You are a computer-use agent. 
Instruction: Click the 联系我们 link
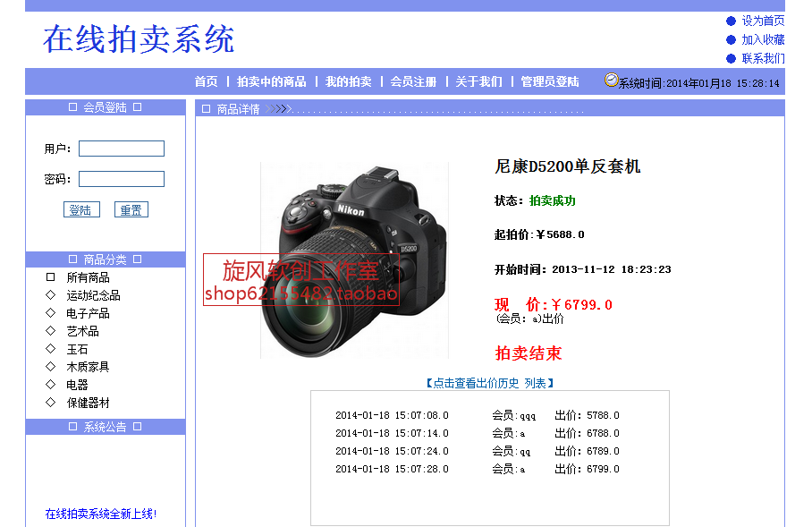click(763, 58)
